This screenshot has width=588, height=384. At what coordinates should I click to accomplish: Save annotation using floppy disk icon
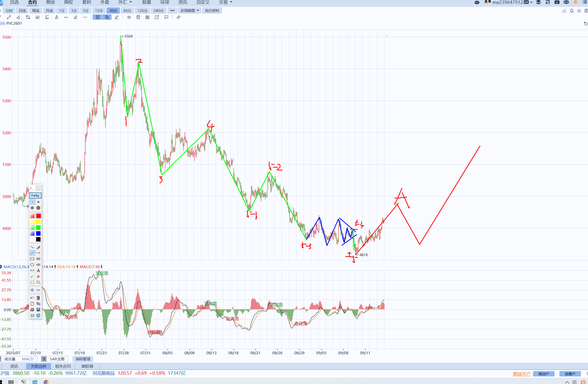38,310
